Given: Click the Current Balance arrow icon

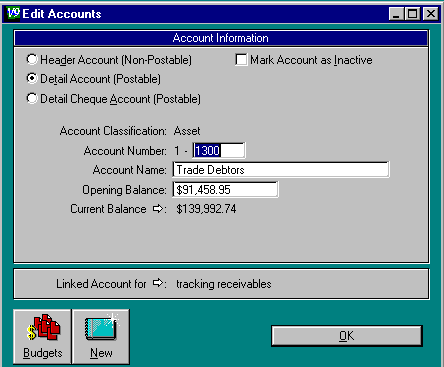Looking at the screenshot, I should tap(158, 209).
